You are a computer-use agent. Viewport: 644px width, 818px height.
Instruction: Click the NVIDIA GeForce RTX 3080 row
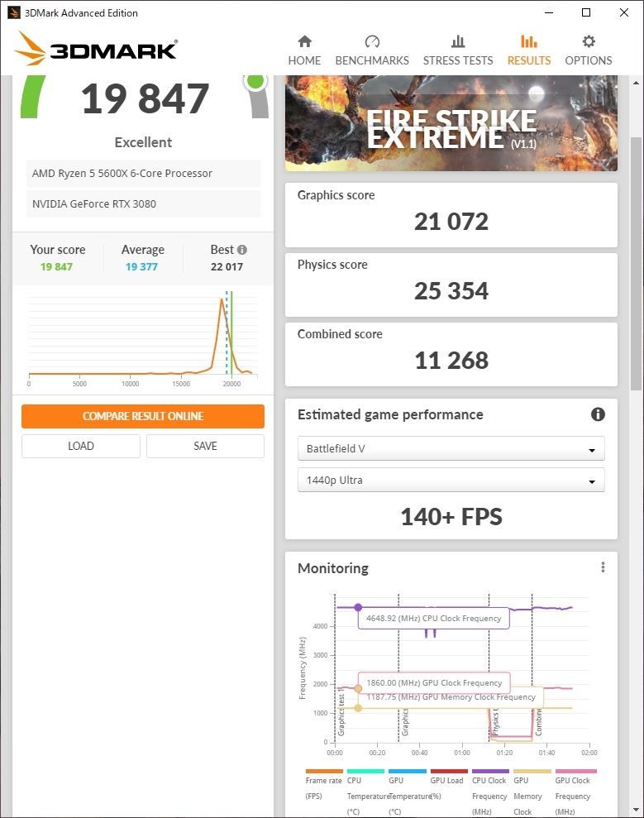(143, 204)
